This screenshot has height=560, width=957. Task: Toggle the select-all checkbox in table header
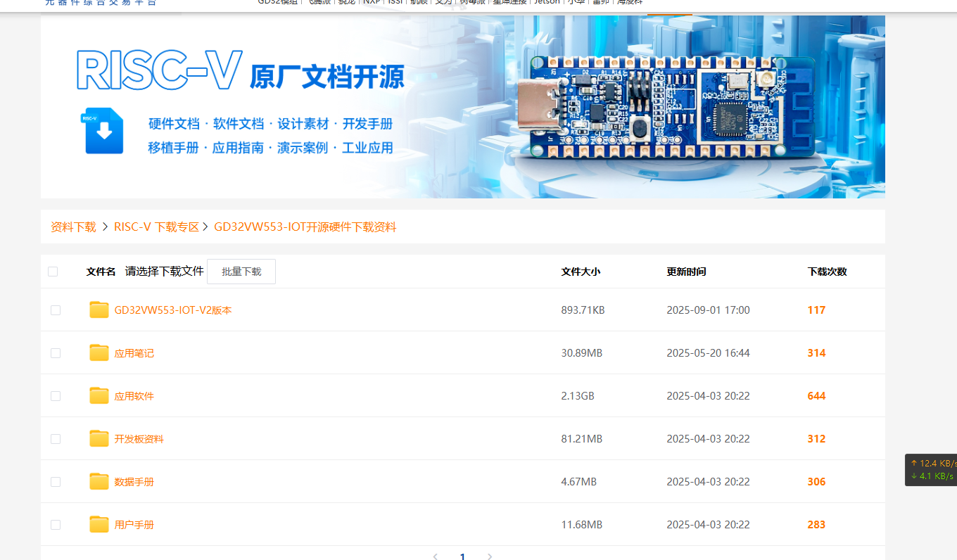(53, 272)
